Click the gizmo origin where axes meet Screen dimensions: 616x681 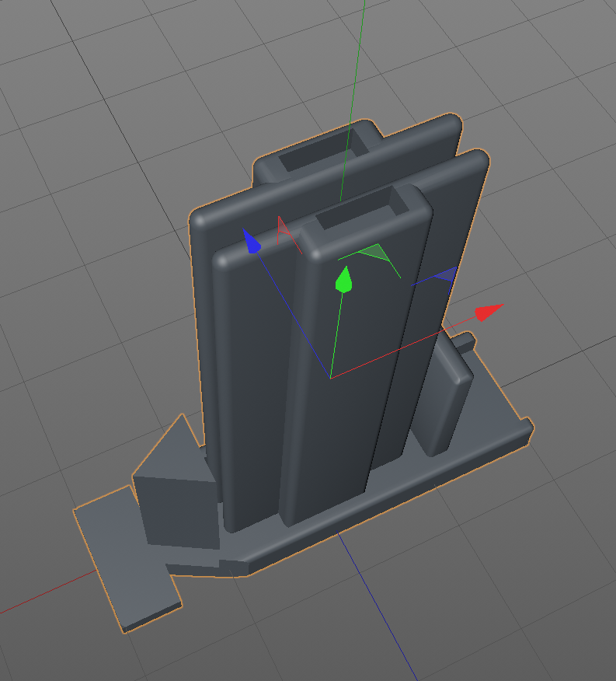(x=330, y=379)
